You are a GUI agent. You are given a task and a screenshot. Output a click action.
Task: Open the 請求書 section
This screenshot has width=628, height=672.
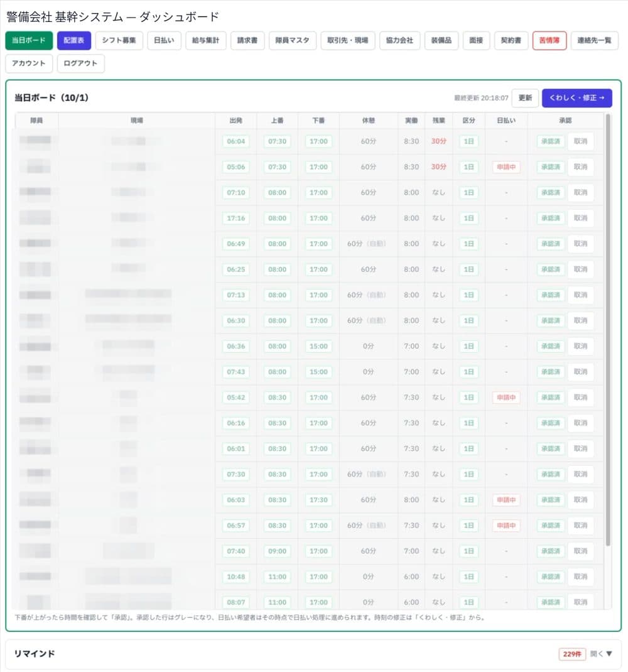coord(247,41)
